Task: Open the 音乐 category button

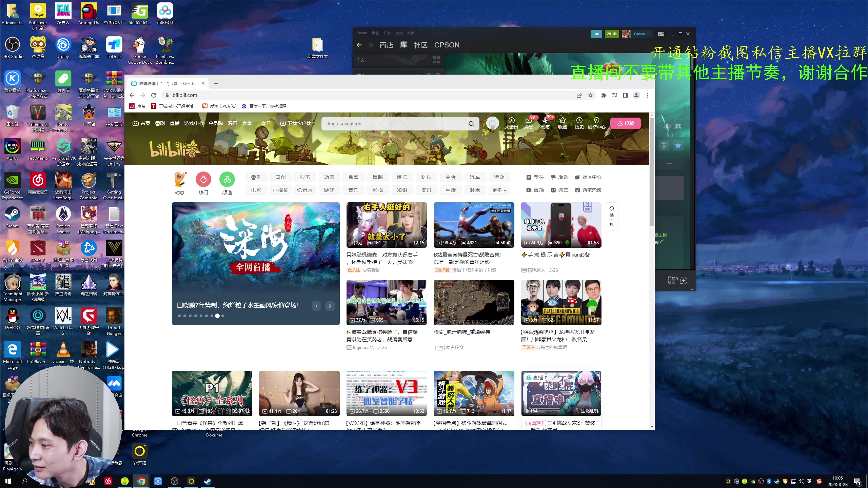Action: pos(353,190)
